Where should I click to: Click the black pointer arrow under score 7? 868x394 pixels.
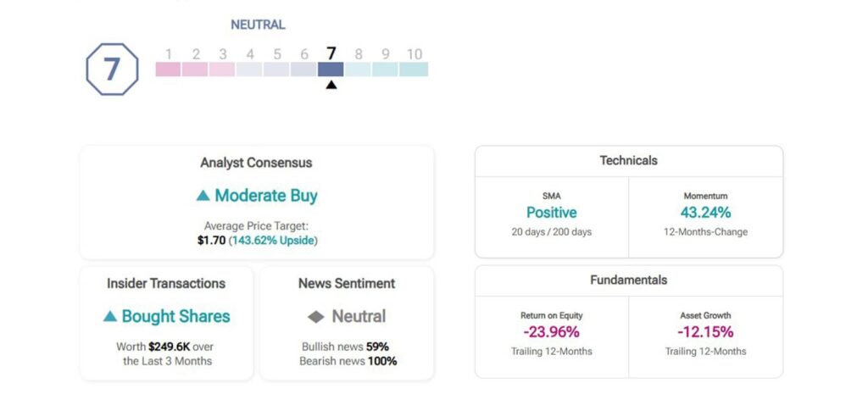[331, 85]
